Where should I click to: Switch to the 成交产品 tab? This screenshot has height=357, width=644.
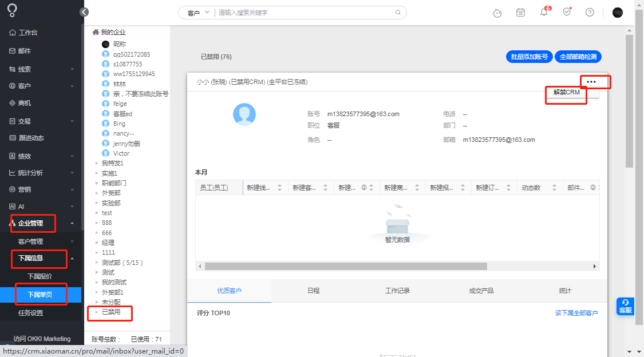coord(481,291)
